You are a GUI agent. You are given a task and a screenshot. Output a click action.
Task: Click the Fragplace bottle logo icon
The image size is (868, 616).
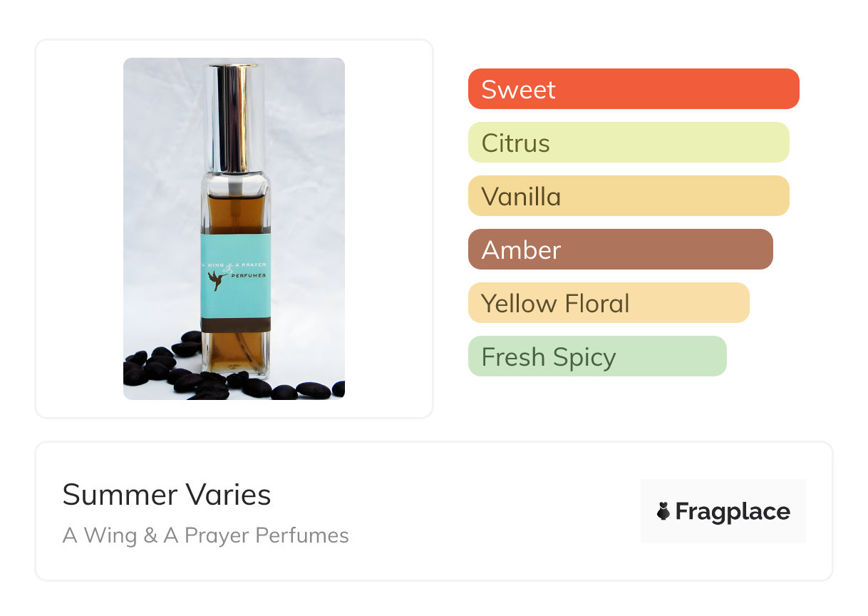tap(663, 511)
